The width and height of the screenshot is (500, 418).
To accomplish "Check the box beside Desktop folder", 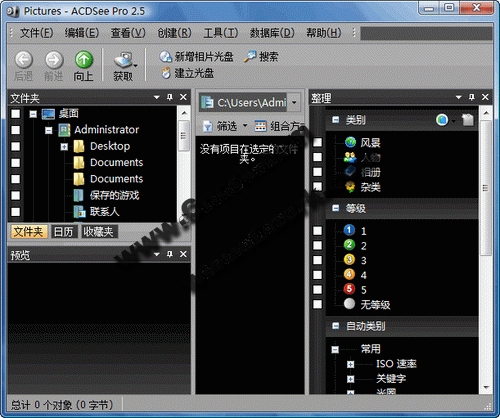I will [16, 146].
